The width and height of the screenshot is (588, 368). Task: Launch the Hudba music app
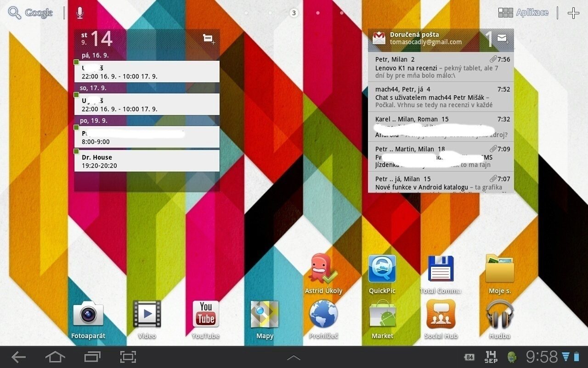coord(500,320)
